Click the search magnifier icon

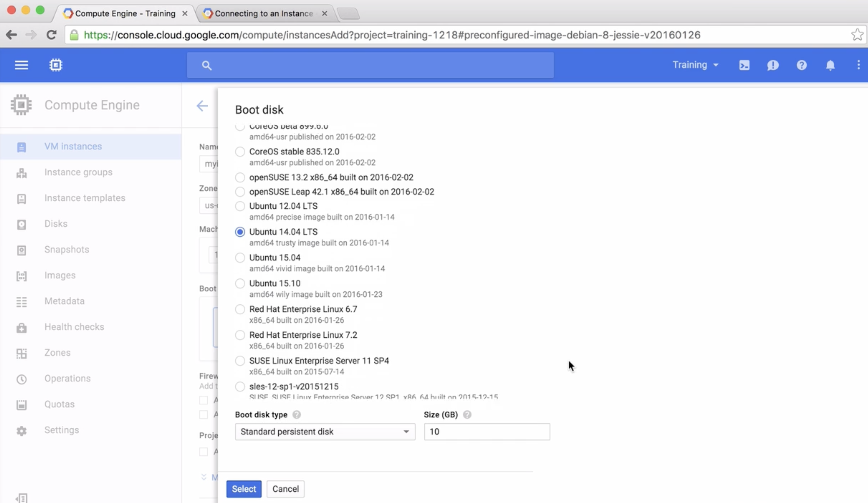(207, 65)
